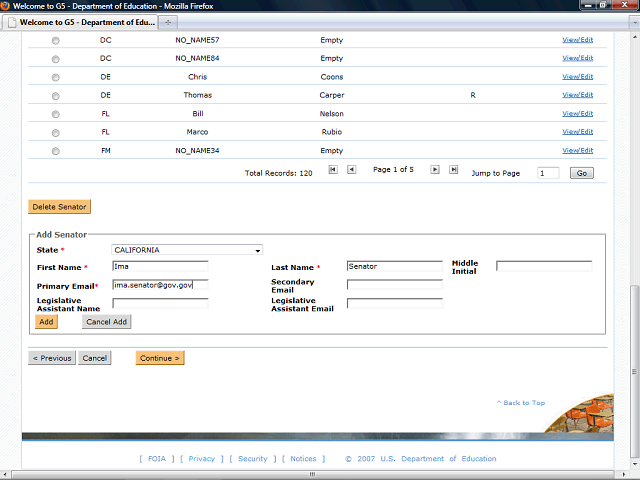Click the Add button to save senator
This screenshot has width=640, height=480.
click(46, 322)
